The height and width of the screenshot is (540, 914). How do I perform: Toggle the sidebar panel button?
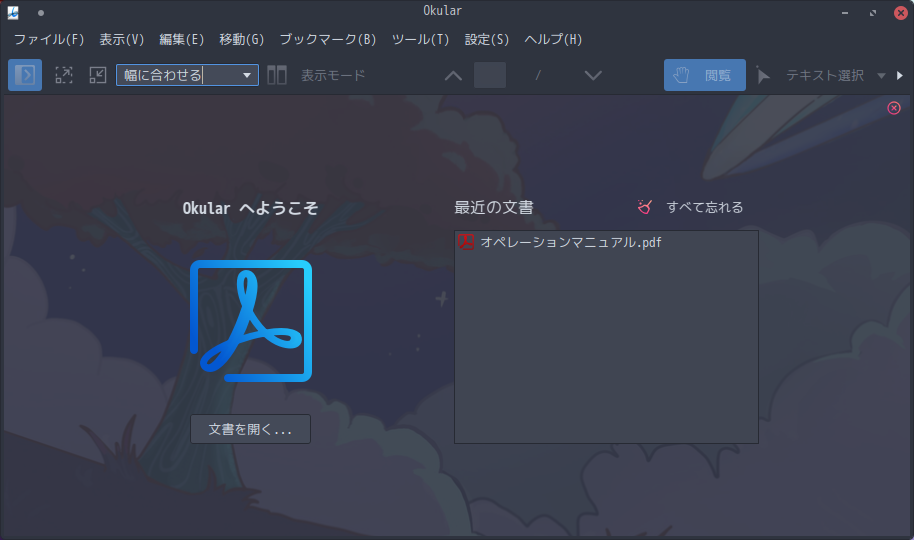(24, 75)
